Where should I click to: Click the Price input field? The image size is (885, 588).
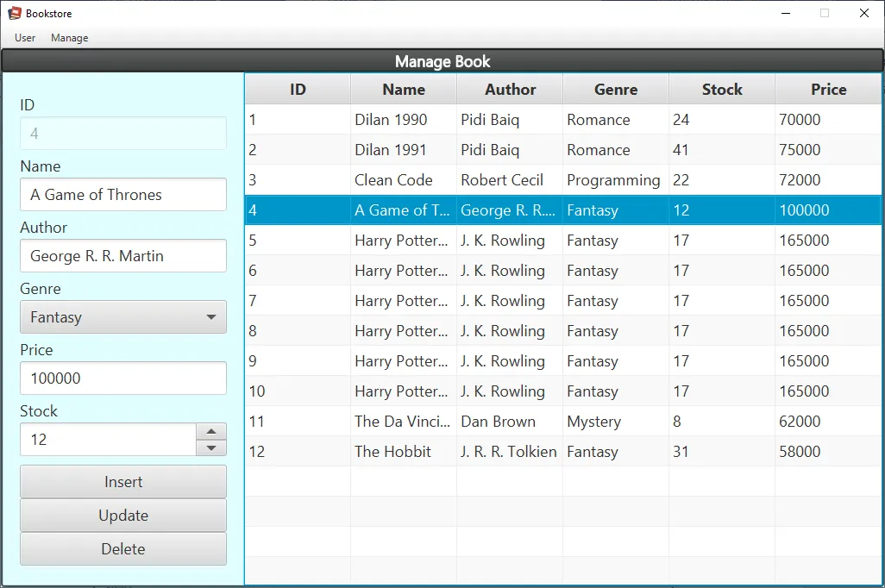pyautogui.click(x=123, y=378)
